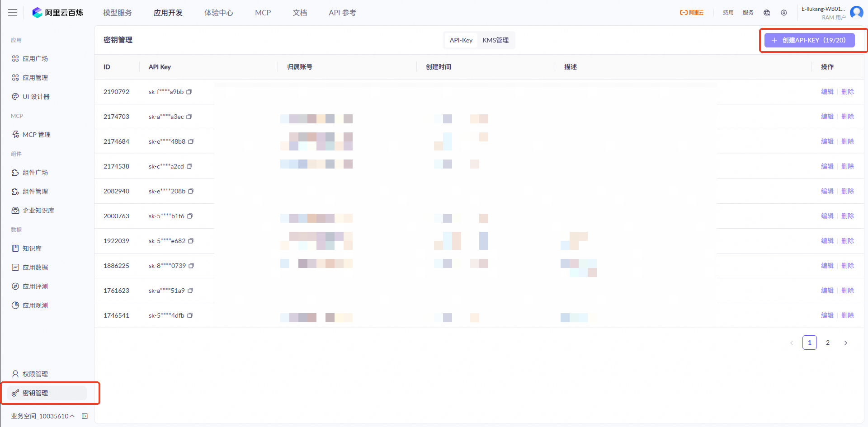Click the 创建时间 column header

439,67
